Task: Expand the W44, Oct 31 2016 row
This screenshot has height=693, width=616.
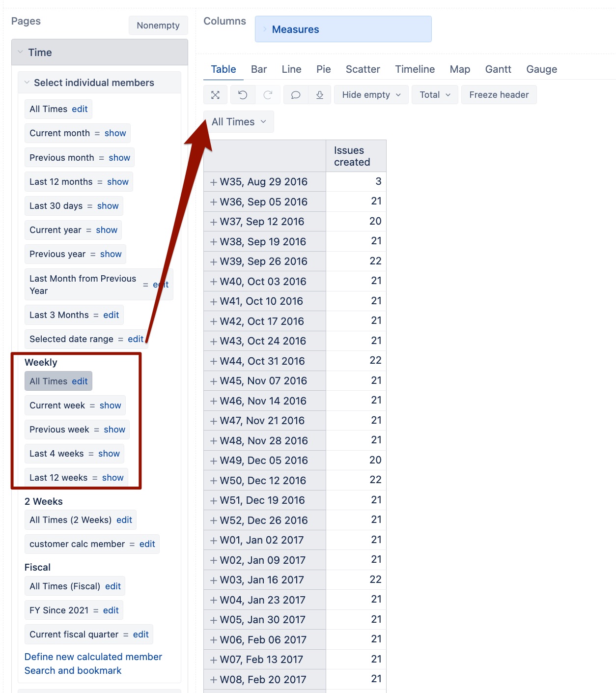Action: [x=214, y=361]
